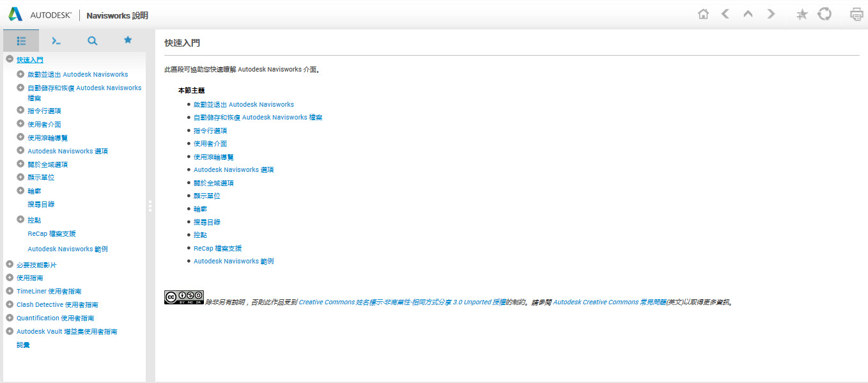Screen dimensions: 868x383
Task: Expand the 指令行選項 node
Action: [x=20, y=111]
